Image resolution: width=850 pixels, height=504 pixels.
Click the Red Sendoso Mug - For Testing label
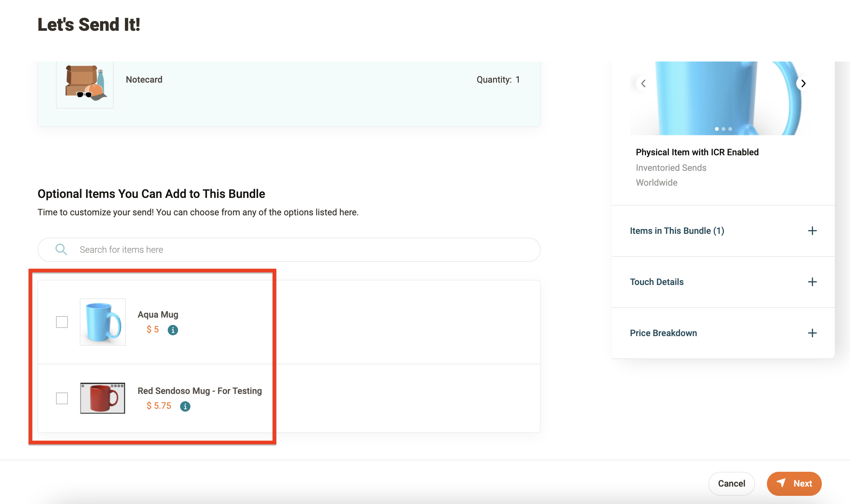point(200,391)
